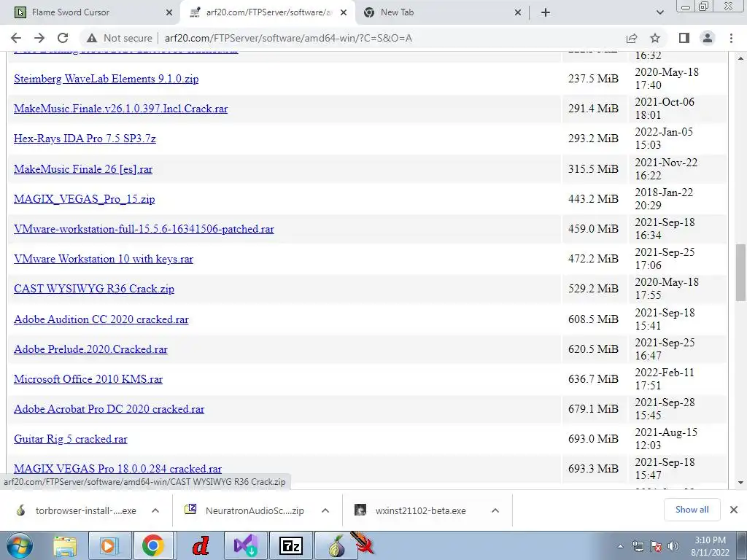Click Chrome icon in the taskbar
747x560 pixels.
click(153, 545)
